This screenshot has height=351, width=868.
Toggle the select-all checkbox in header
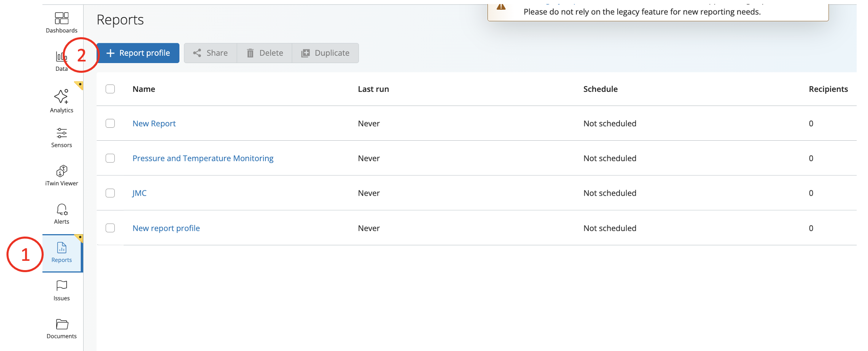point(110,89)
